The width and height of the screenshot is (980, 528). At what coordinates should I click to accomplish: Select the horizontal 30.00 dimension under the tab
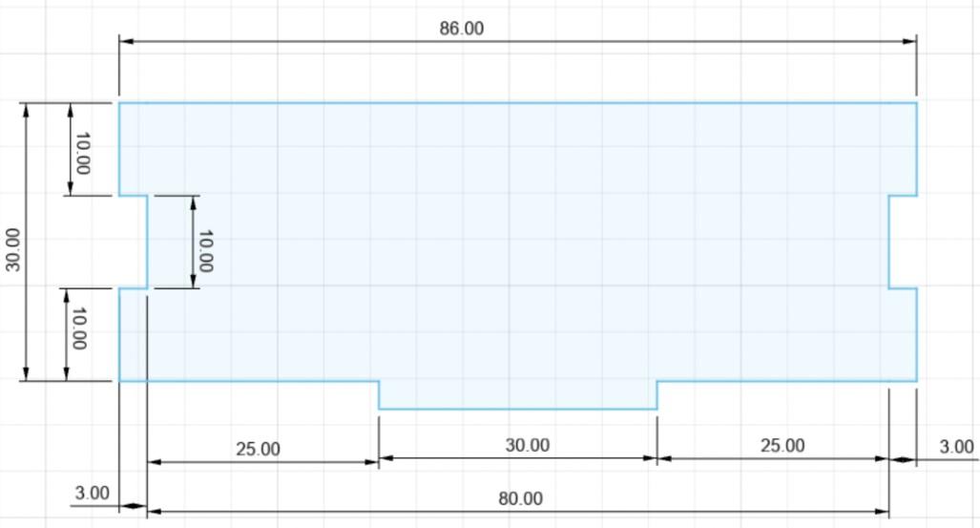527,446
